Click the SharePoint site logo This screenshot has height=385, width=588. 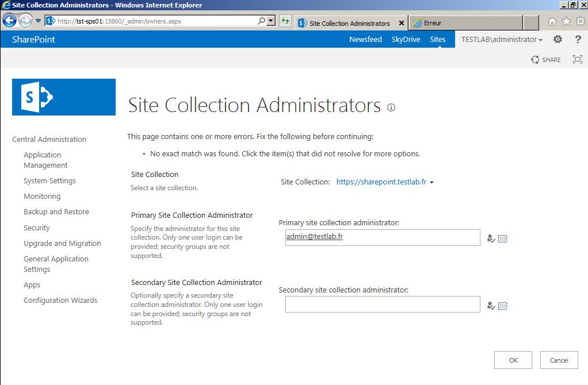click(x=64, y=97)
